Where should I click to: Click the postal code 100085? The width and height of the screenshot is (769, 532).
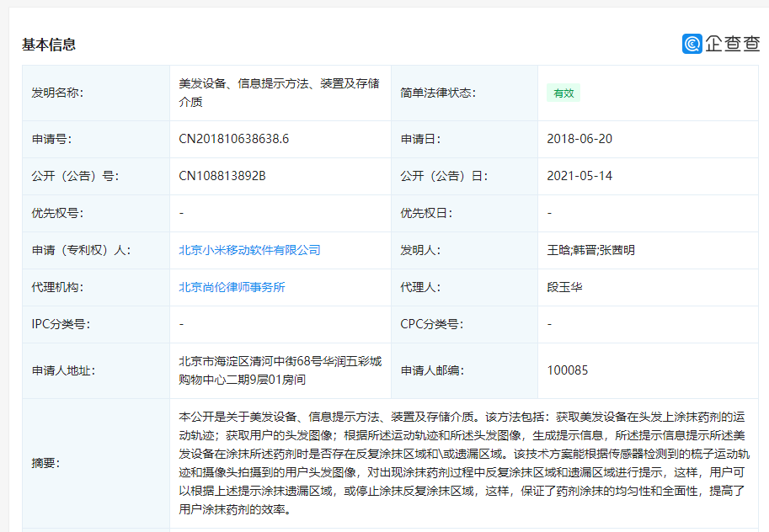coord(567,370)
